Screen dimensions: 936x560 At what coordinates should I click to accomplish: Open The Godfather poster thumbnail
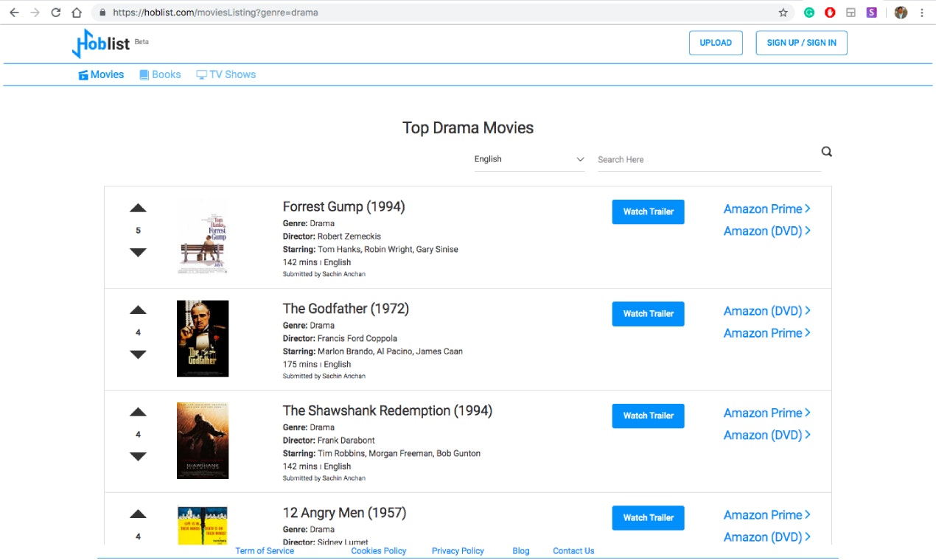pos(203,339)
